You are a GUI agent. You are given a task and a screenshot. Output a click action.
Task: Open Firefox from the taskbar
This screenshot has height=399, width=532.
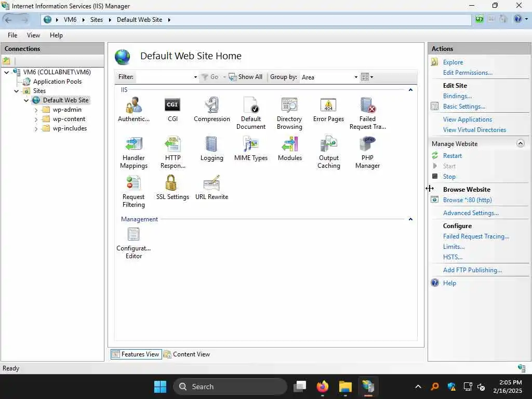click(x=322, y=387)
